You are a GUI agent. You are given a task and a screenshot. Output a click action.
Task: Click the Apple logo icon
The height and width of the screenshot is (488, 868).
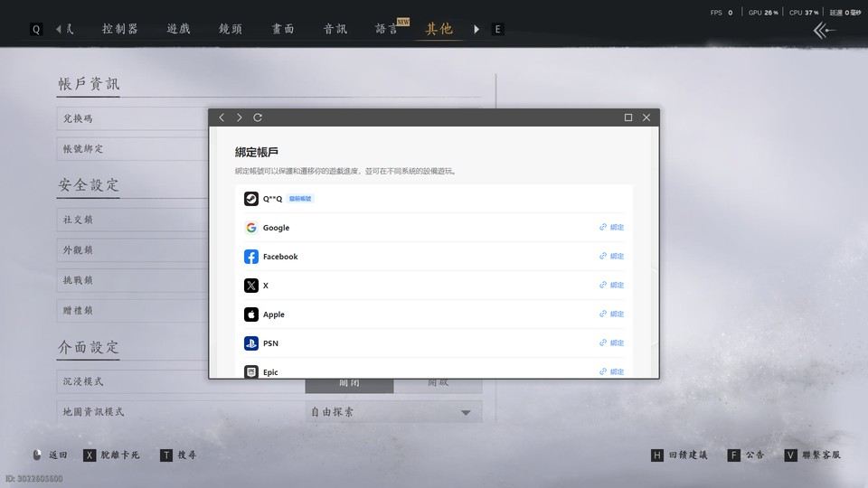coord(251,314)
